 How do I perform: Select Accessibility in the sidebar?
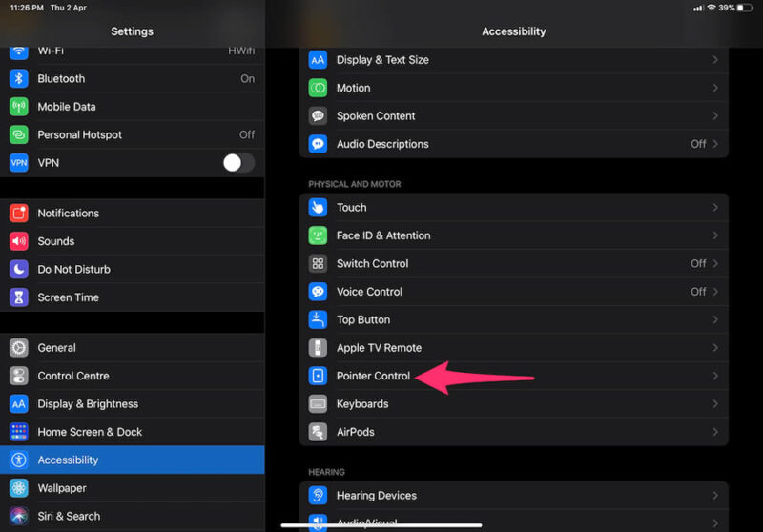tap(132, 460)
